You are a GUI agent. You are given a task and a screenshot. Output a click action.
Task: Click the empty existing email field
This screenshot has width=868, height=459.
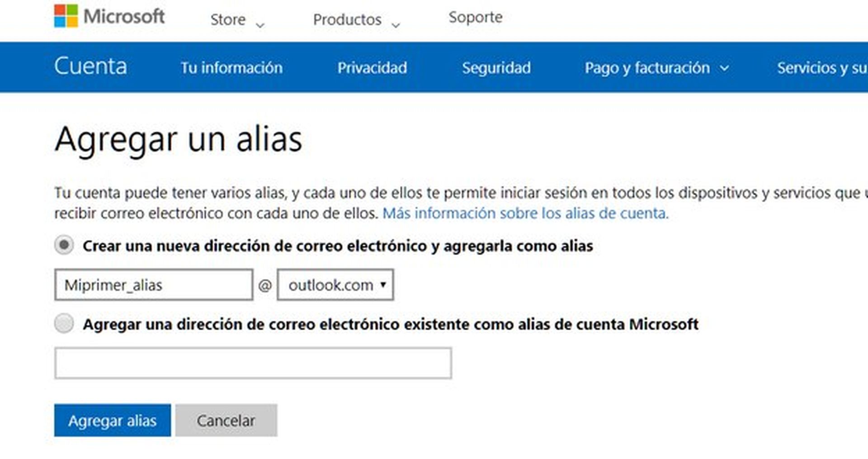[253, 362]
